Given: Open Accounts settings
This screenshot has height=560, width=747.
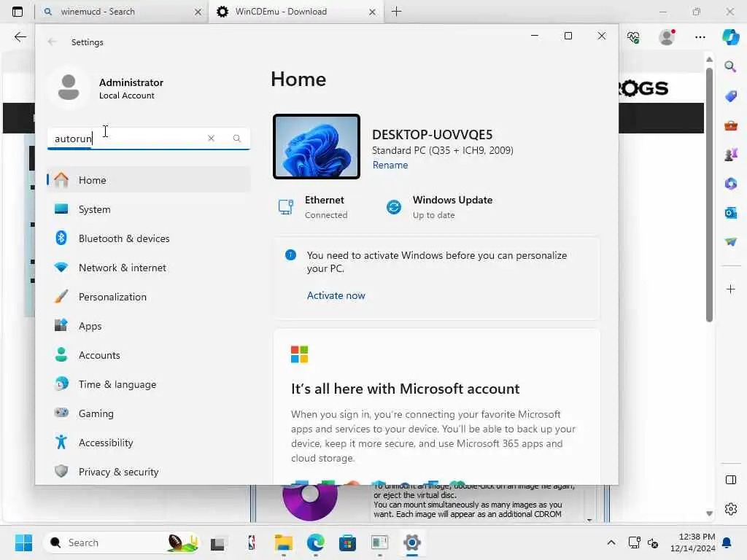Looking at the screenshot, I should pyautogui.click(x=149, y=355).
